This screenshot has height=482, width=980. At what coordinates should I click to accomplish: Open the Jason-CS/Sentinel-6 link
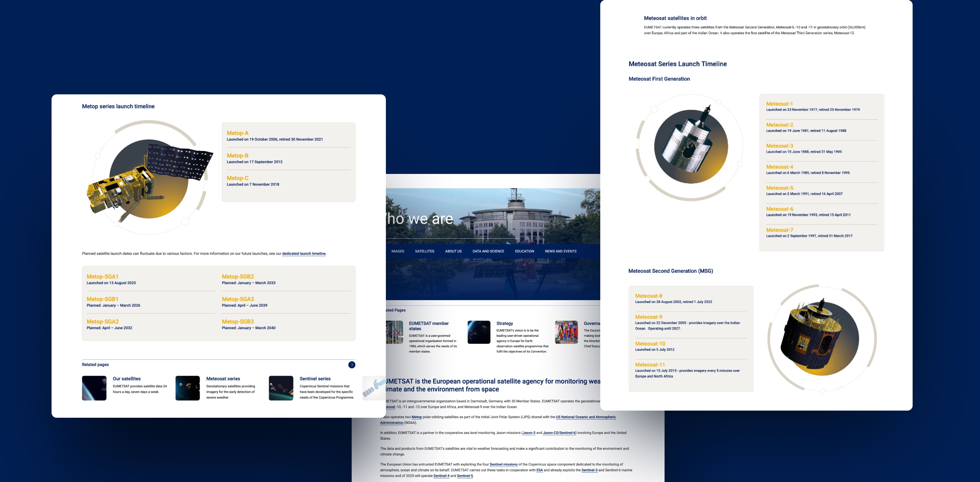point(559,433)
